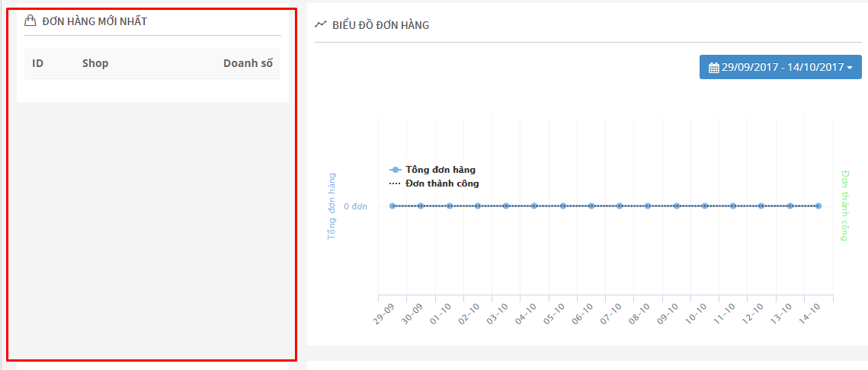Click the 0 đơn label on the y-axis
Screen dimensions: 868x370
355,206
